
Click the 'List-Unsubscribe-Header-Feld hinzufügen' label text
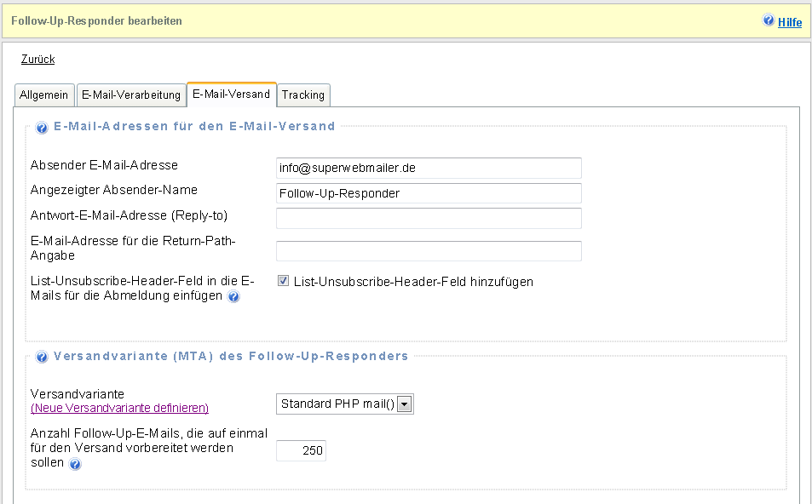tap(413, 282)
